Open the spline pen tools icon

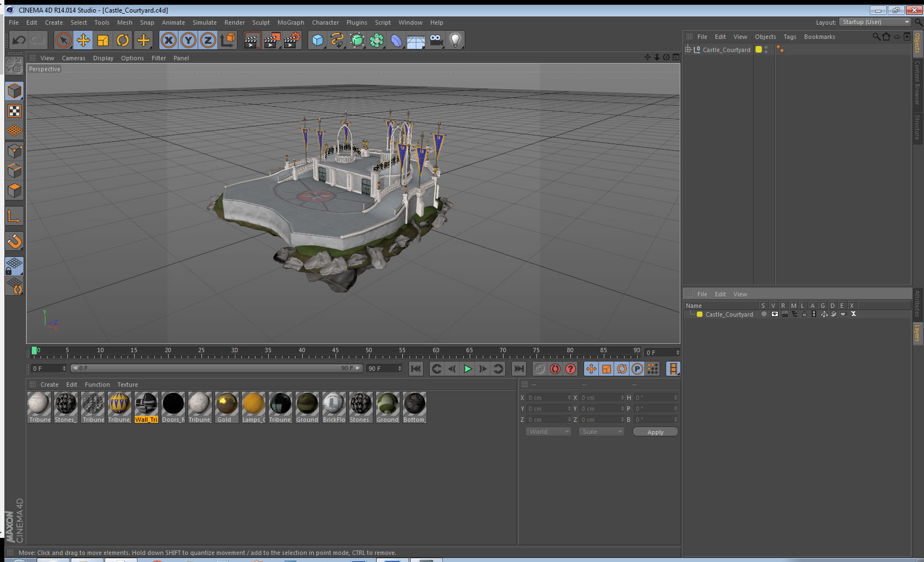coord(337,40)
